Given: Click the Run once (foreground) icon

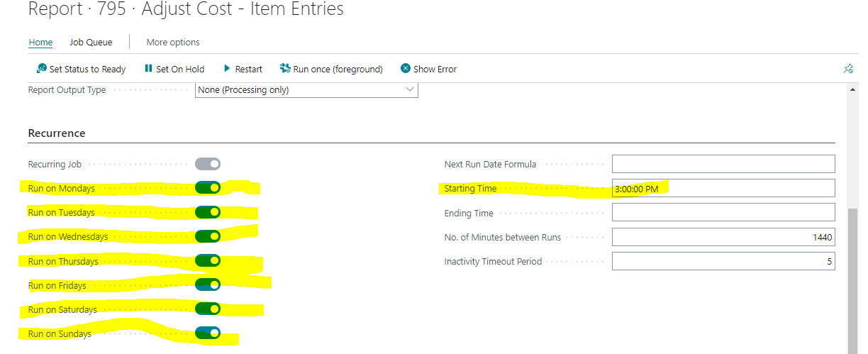Looking at the screenshot, I should (285, 69).
